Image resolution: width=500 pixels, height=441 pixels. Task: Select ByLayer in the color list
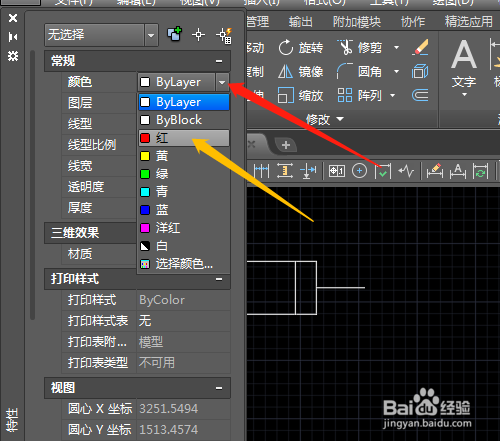coord(184,102)
